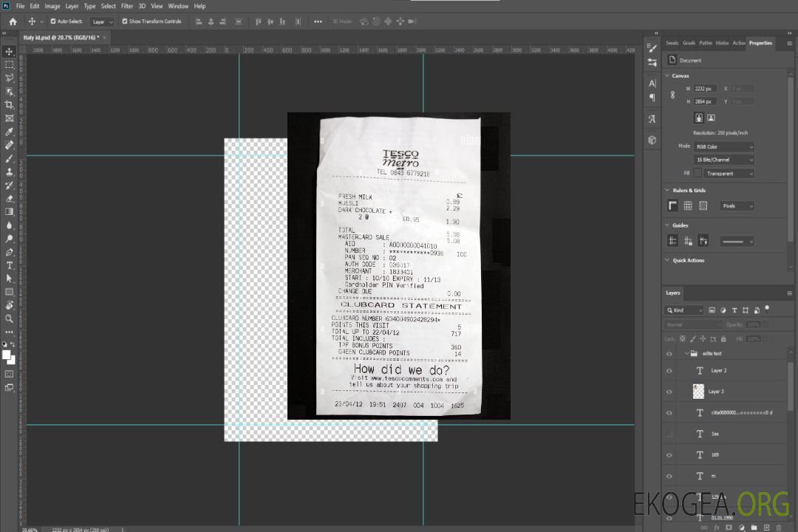Open the Glyphs panel icon
Viewport: 798px width, 532px height.
pyautogui.click(x=652, y=119)
